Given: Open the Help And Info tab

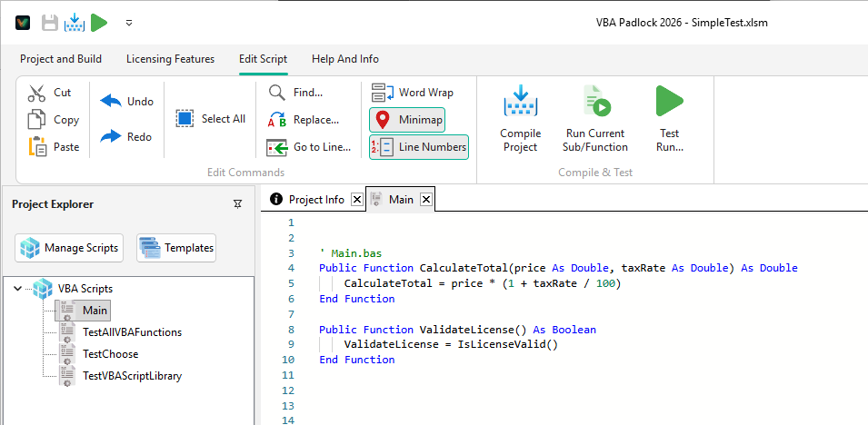Looking at the screenshot, I should coord(345,59).
